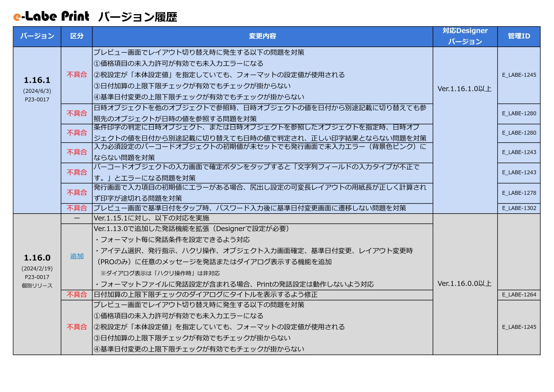
Task: Select version number 1.16.1
Action: 37,80
